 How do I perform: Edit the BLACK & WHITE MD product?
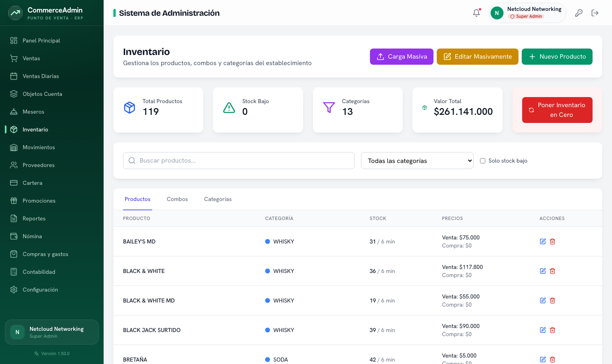click(x=543, y=301)
